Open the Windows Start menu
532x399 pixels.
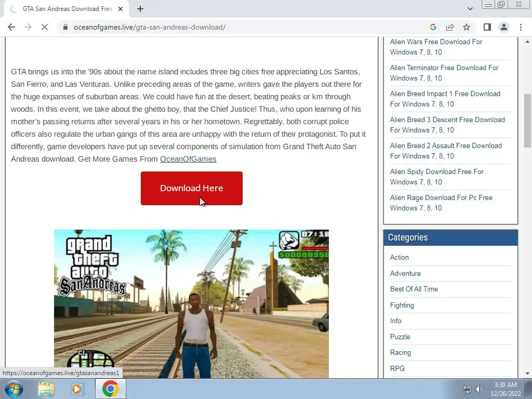pyautogui.click(x=14, y=389)
